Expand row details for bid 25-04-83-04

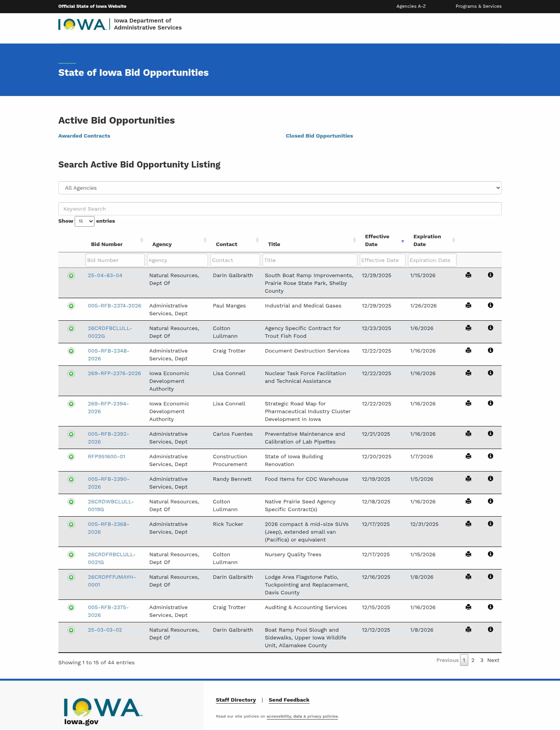coord(71,276)
